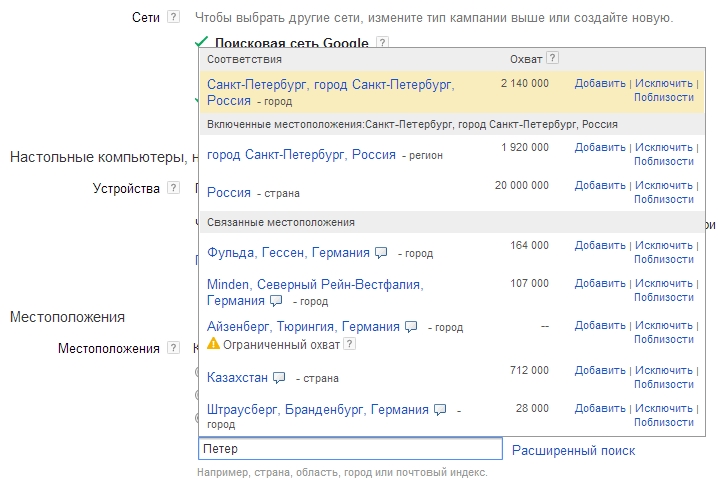
Task: Click Поблизости for Санкт-Петербург city (2 140 000)
Action: pos(664,97)
